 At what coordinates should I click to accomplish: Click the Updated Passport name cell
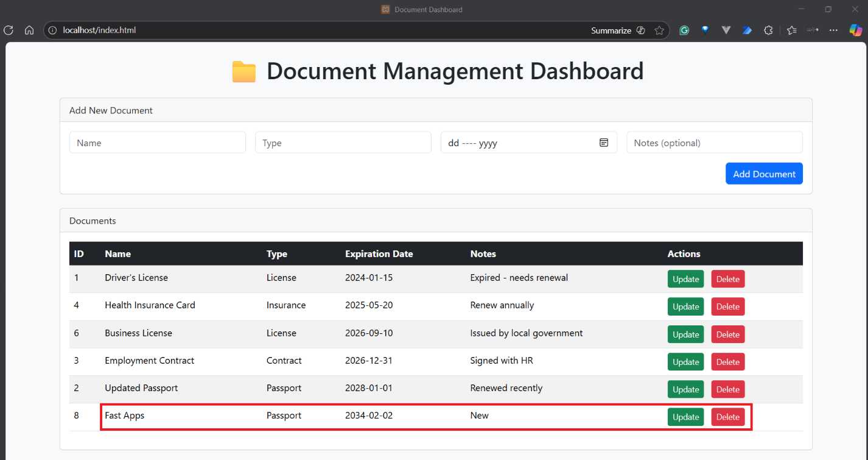click(141, 388)
